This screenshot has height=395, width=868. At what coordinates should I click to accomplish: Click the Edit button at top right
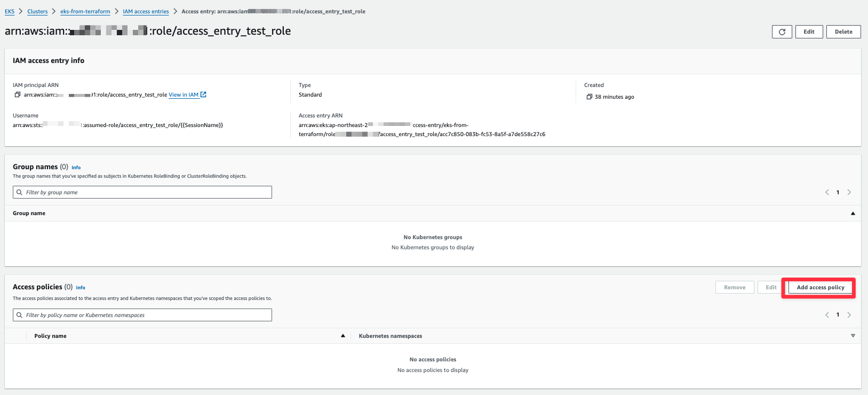coord(809,32)
